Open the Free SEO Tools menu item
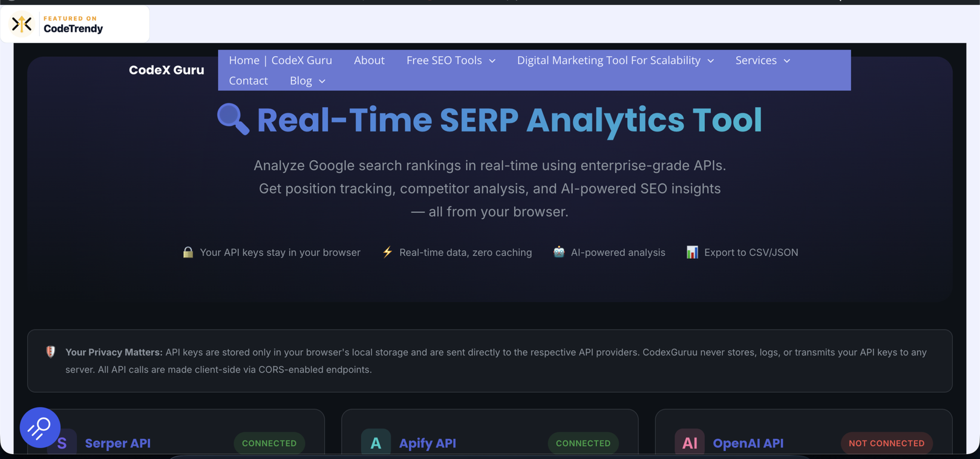The height and width of the screenshot is (459, 980). [x=444, y=60]
